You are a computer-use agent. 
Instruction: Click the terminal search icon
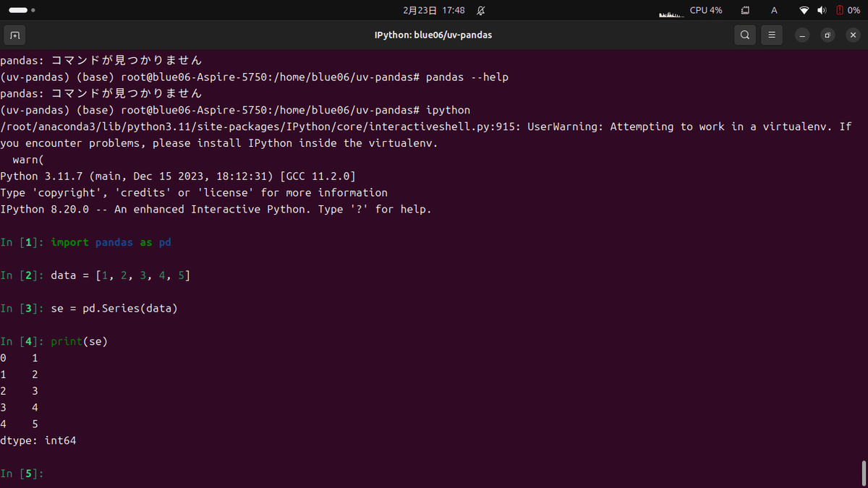(x=745, y=35)
